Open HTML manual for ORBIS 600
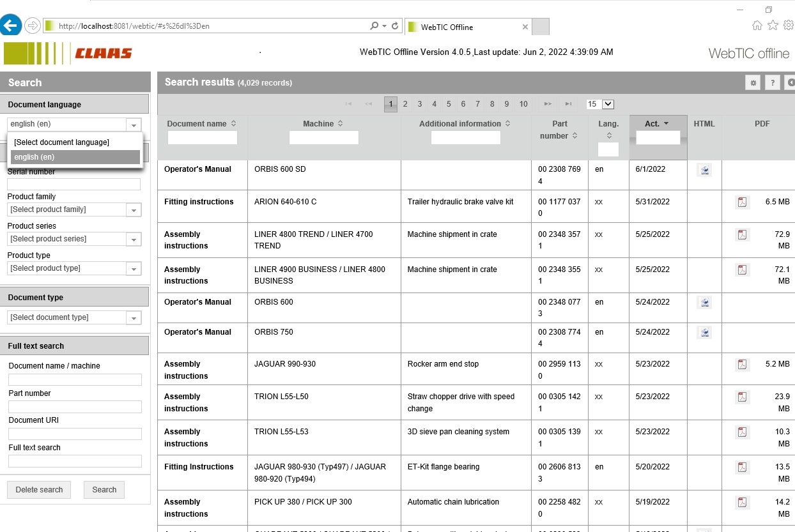Screen dimensions: 795x532 [x=704, y=303]
